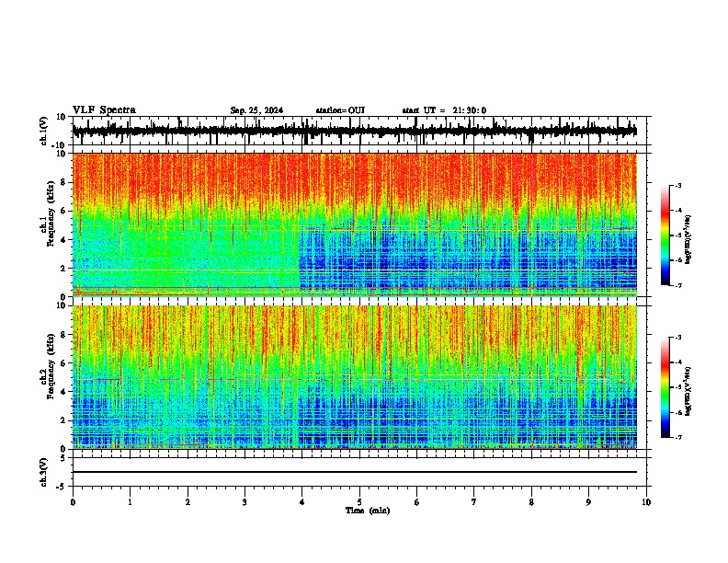
Task: Click the ch.1 voltage waveform trace
Action: [x=355, y=131]
